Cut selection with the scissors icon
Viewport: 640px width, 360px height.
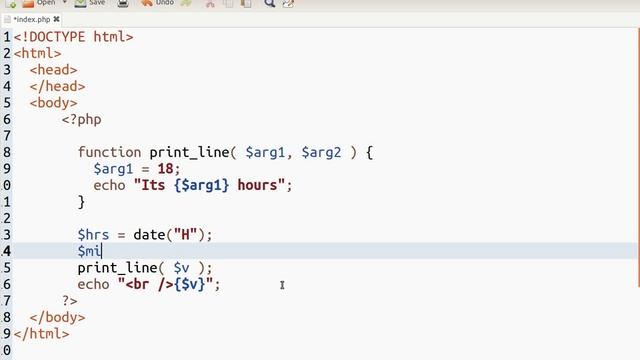[x=210, y=4]
